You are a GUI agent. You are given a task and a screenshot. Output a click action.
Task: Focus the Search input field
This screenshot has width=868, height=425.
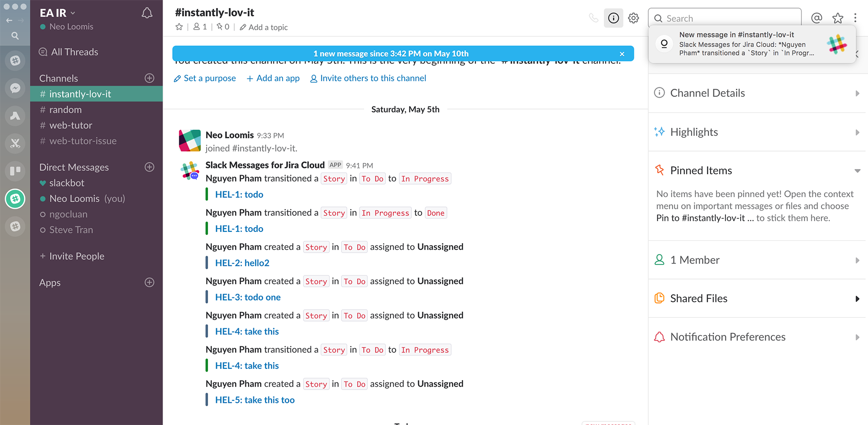point(725,18)
